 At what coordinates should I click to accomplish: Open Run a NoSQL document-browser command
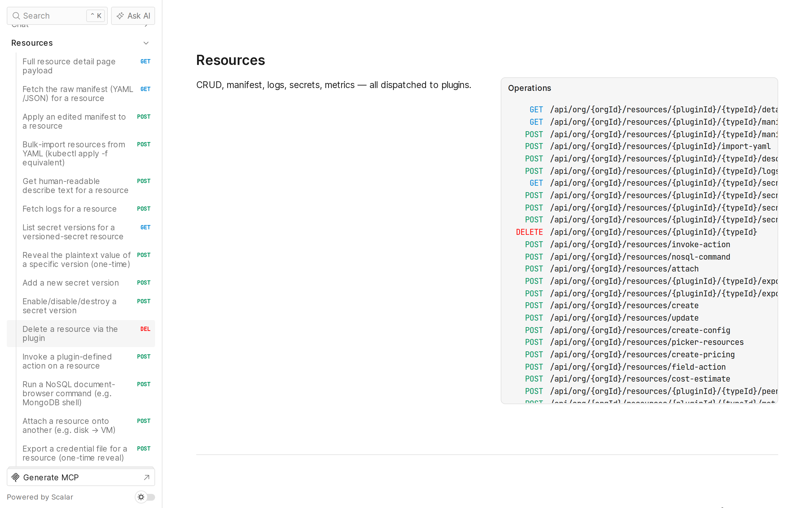click(x=81, y=393)
